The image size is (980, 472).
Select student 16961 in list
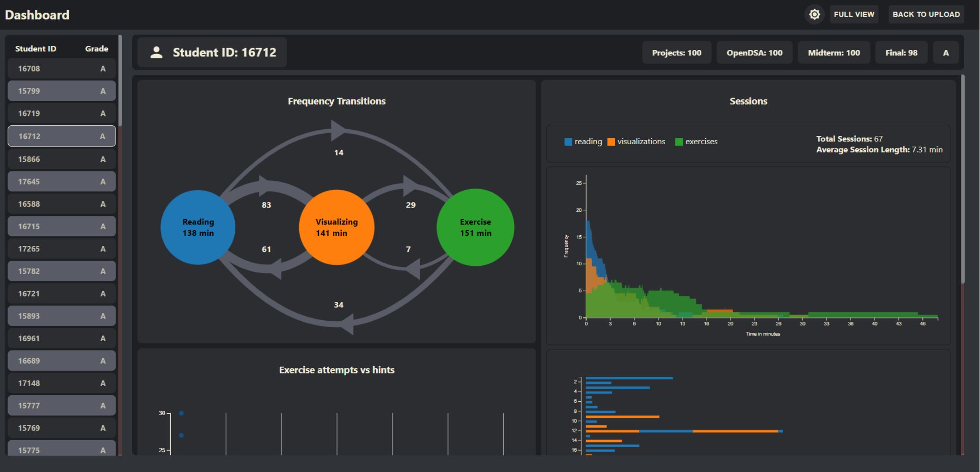coord(61,338)
